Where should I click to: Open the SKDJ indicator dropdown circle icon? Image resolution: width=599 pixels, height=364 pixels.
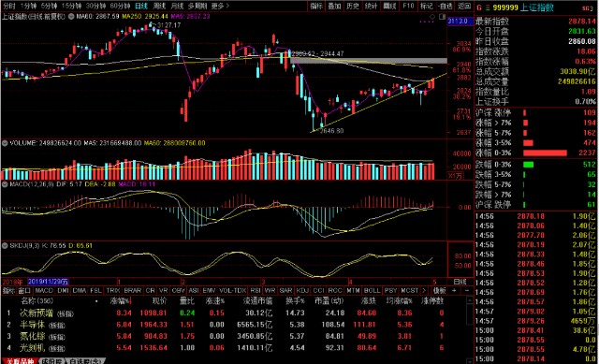5,245
